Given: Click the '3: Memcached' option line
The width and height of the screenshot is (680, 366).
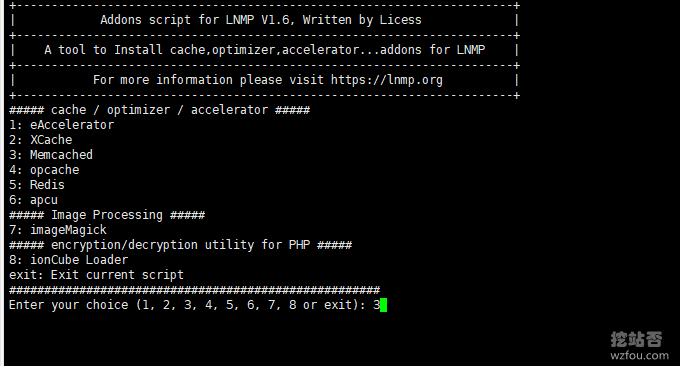Looking at the screenshot, I should pyautogui.click(x=51, y=155).
